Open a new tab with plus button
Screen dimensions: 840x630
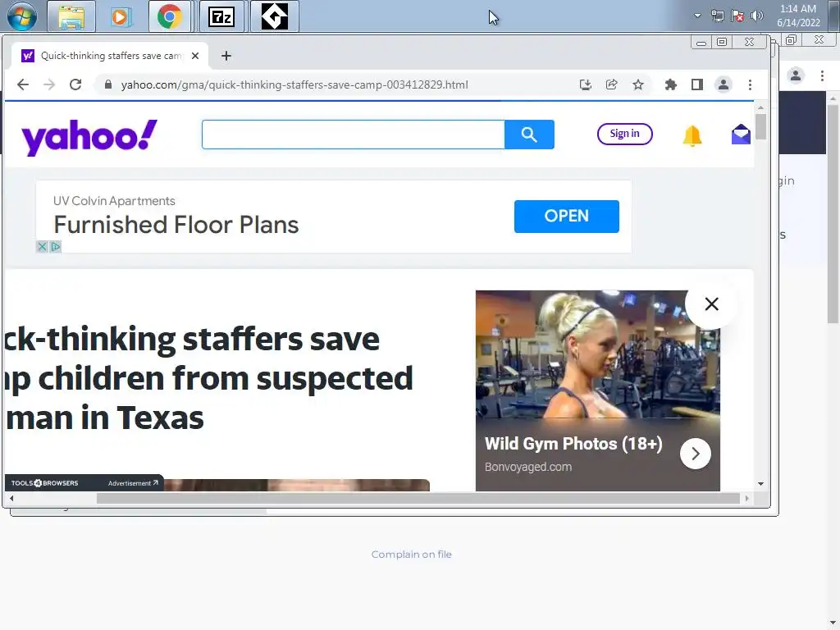(226, 56)
